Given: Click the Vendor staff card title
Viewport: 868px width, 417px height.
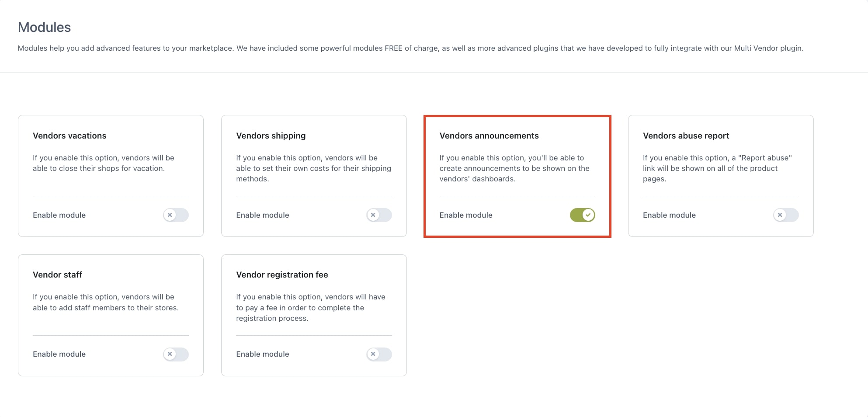Looking at the screenshot, I should pyautogui.click(x=57, y=275).
